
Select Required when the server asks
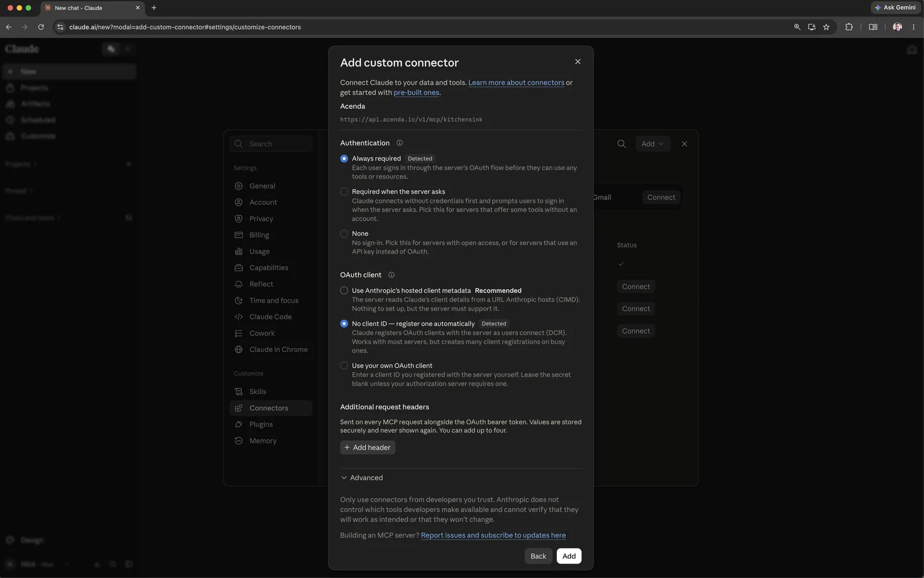point(344,192)
